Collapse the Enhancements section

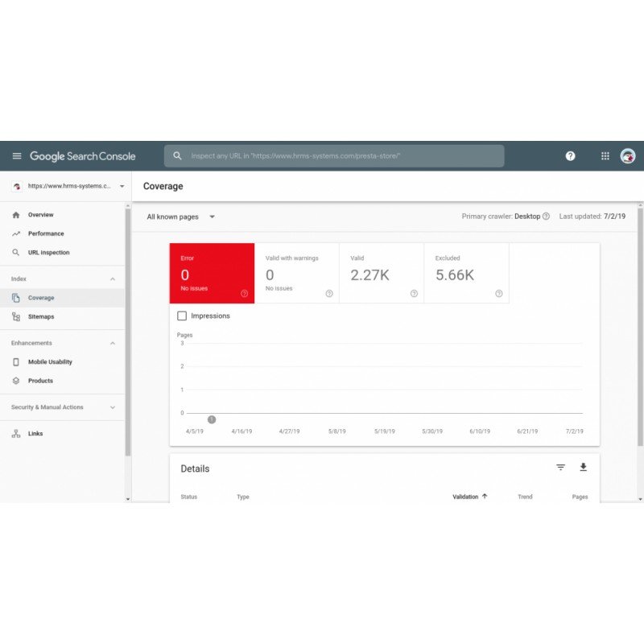[x=113, y=344]
